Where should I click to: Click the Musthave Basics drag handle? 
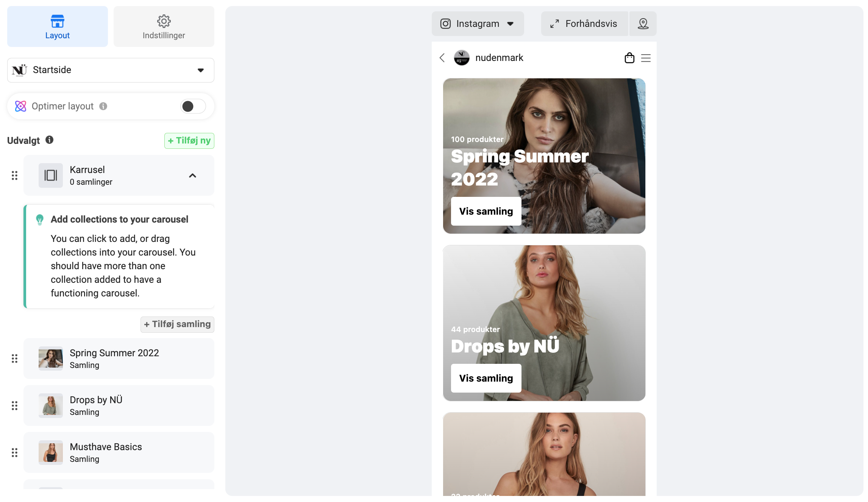(14, 452)
